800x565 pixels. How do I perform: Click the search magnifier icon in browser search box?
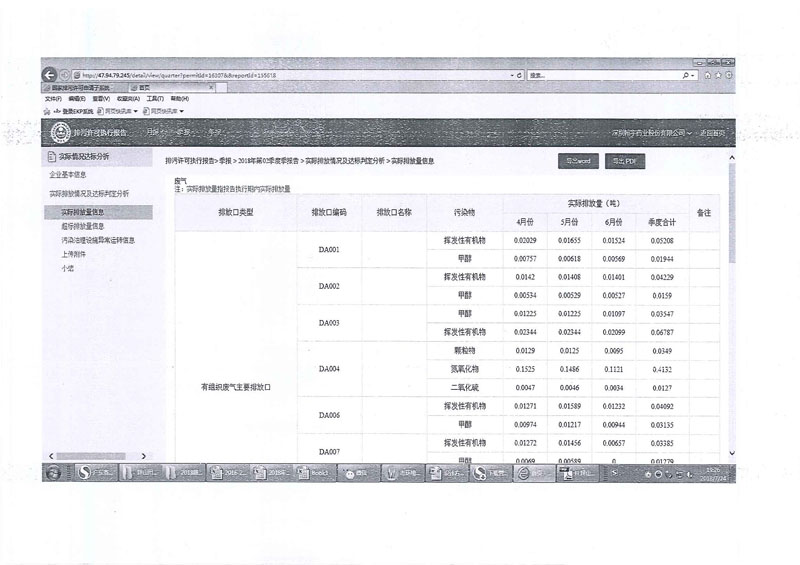(686, 75)
